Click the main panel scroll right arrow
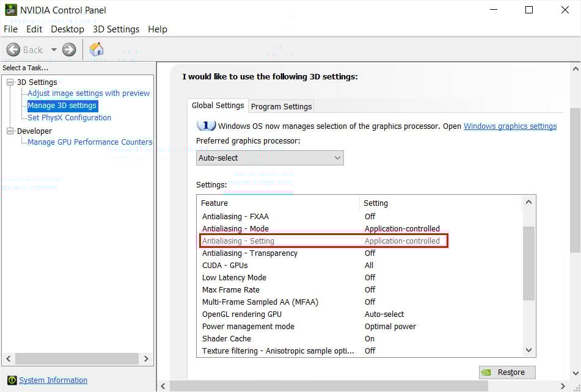This screenshot has height=392, width=581. pos(563,387)
